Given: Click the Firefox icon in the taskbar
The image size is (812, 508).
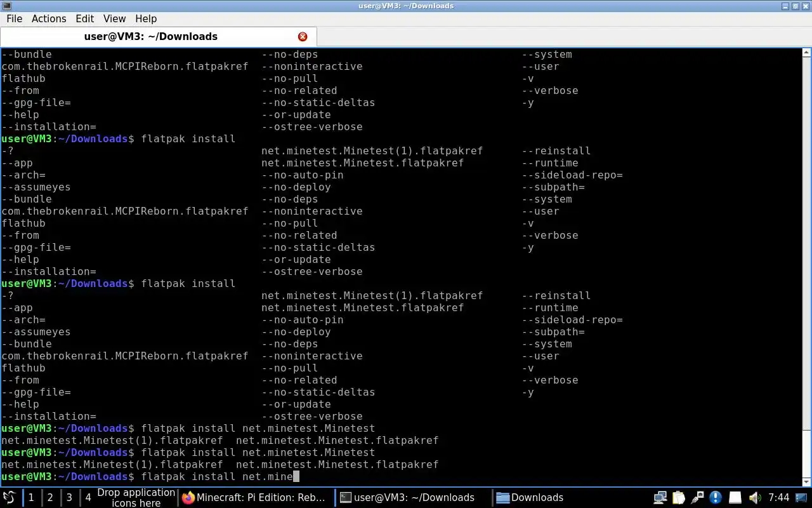Looking at the screenshot, I should tap(188, 497).
